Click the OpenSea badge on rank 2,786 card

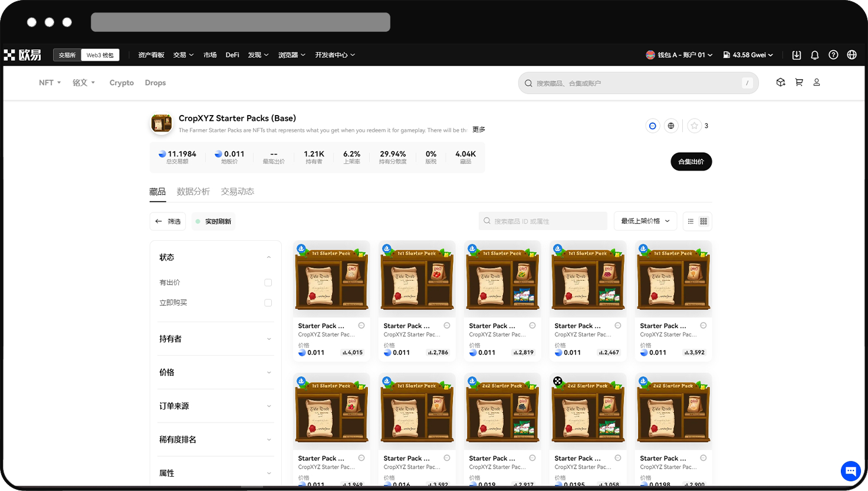(387, 249)
